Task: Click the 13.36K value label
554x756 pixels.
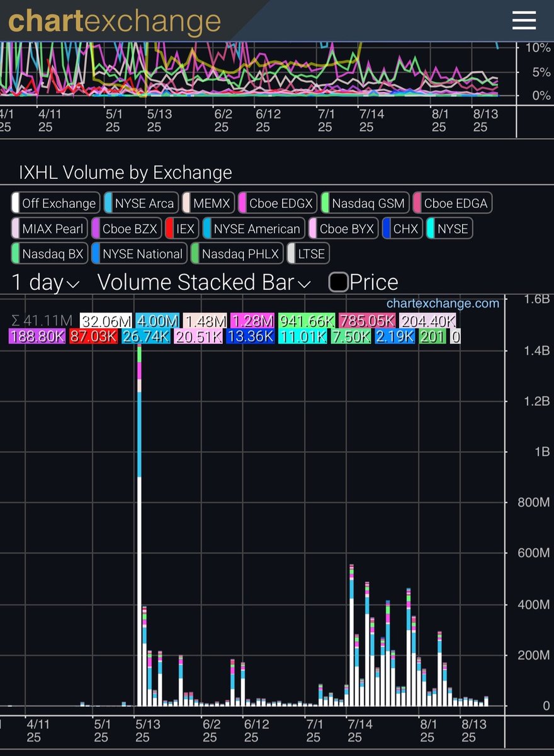Action: (250, 336)
